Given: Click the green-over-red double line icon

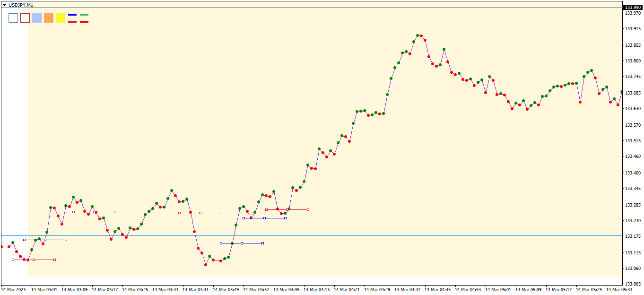Looking at the screenshot, I should [x=84, y=18].
